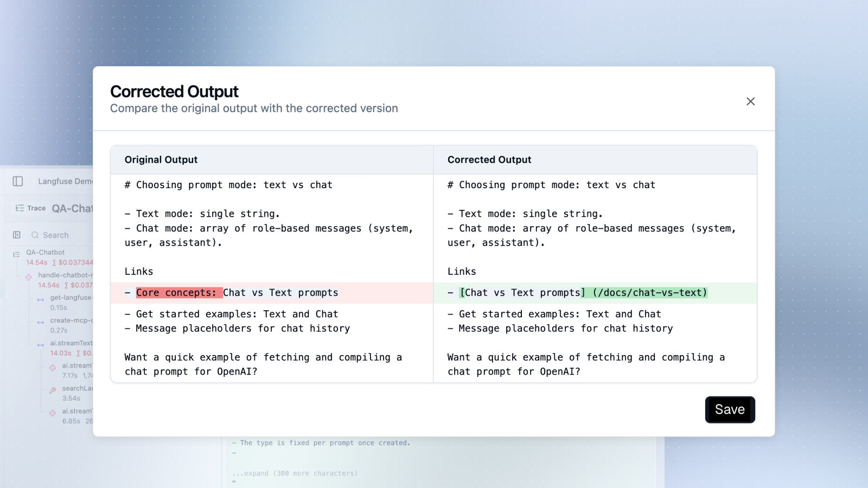Image resolution: width=868 pixels, height=488 pixels.
Task: Collapse the trace tree panel icon
Action: pos(17,235)
